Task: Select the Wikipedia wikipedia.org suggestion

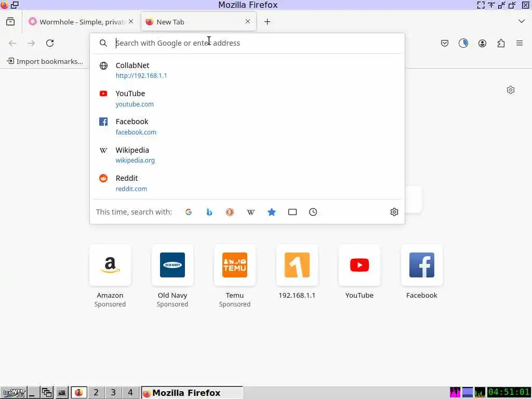Action: tap(247, 155)
